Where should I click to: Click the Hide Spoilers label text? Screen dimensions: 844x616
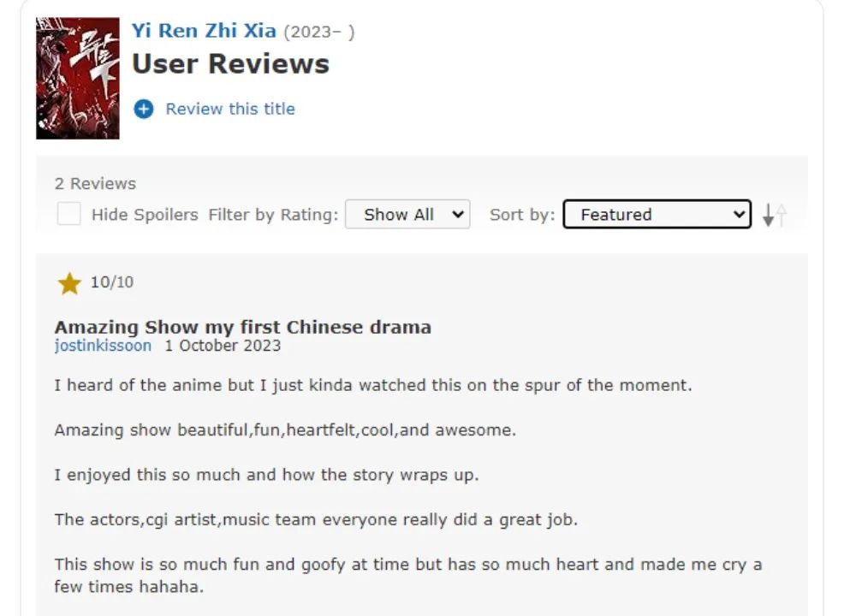tap(145, 215)
